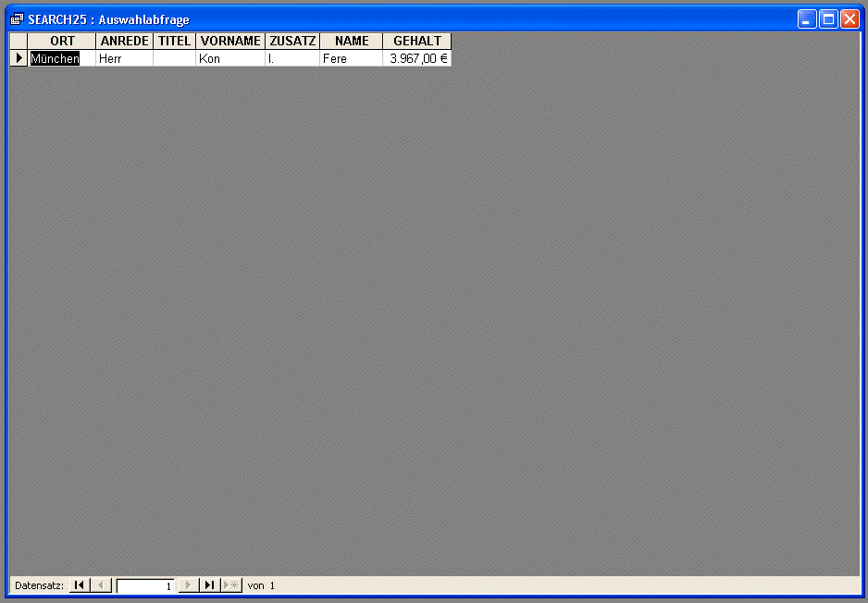Click the Fere cell under NAME
The width and height of the screenshot is (868, 603).
[352, 58]
